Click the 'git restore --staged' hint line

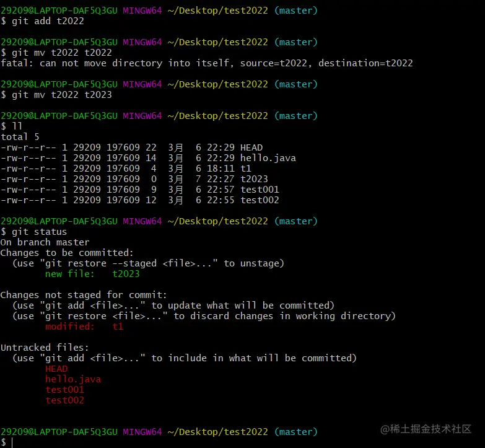[x=148, y=263]
